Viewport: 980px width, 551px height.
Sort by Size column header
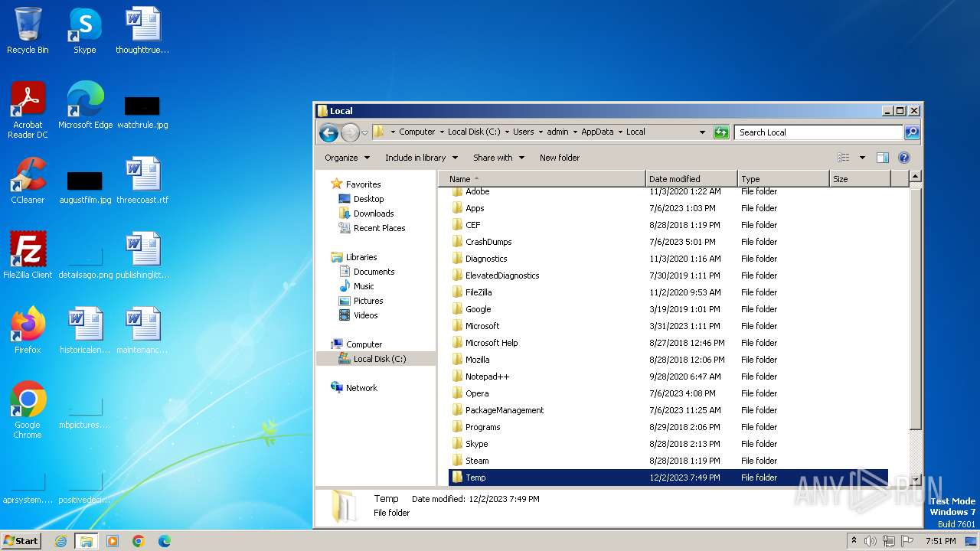[x=860, y=179]
